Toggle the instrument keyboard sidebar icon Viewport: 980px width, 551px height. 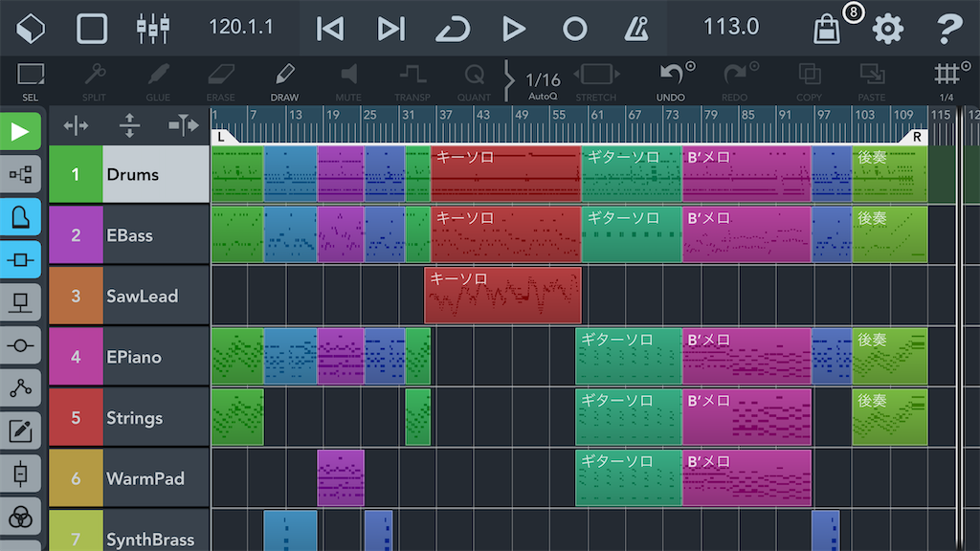click(21, 217)
